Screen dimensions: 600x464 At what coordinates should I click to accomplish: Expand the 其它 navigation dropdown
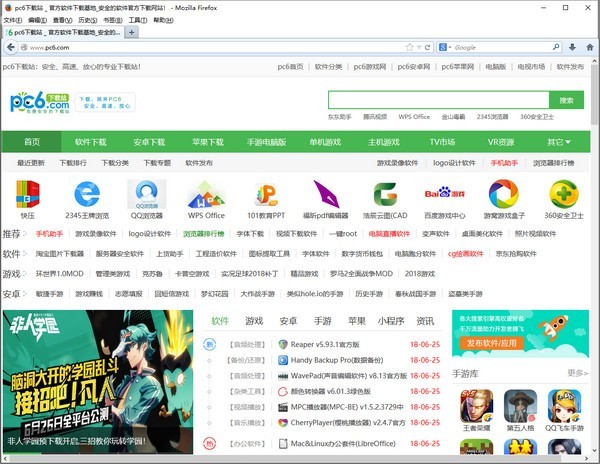[559, 142]
